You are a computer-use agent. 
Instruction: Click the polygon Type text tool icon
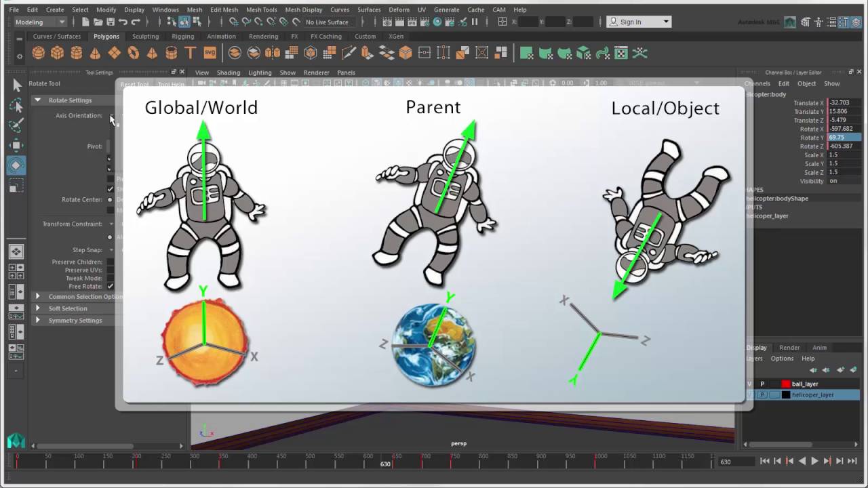[191, 53]
